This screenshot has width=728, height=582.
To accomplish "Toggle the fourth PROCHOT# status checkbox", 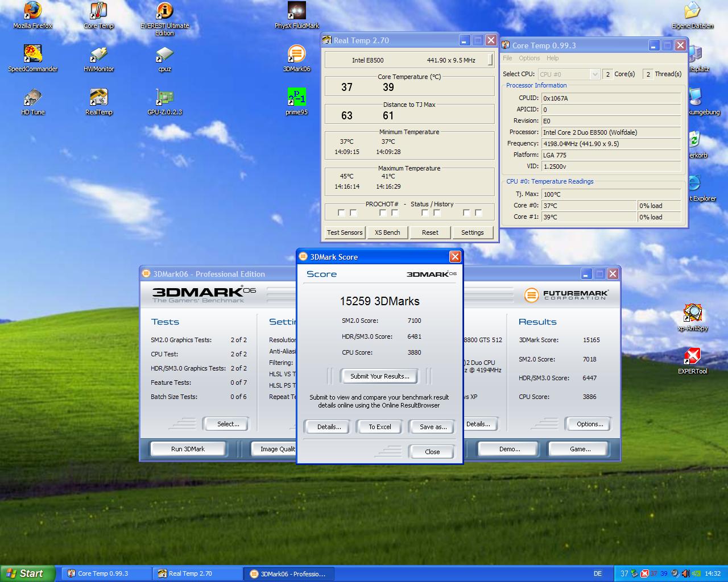I will [395, 213].
